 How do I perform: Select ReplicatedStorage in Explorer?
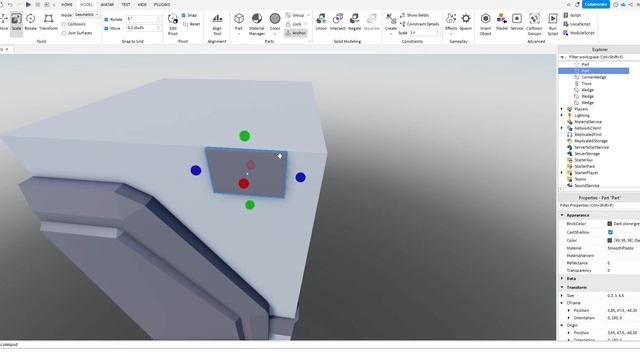coord(591,141)
